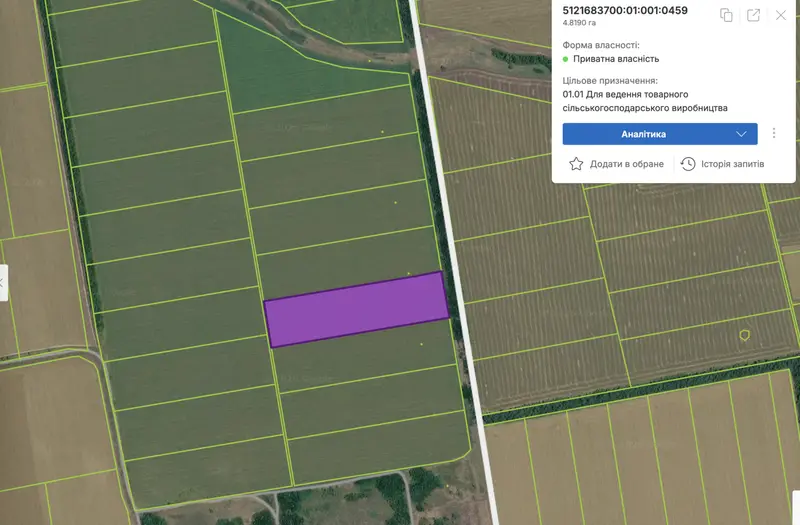This screenshot has width=800, height=525.
Task: Click the 4.8190 га area value
Action: (579, 23)
